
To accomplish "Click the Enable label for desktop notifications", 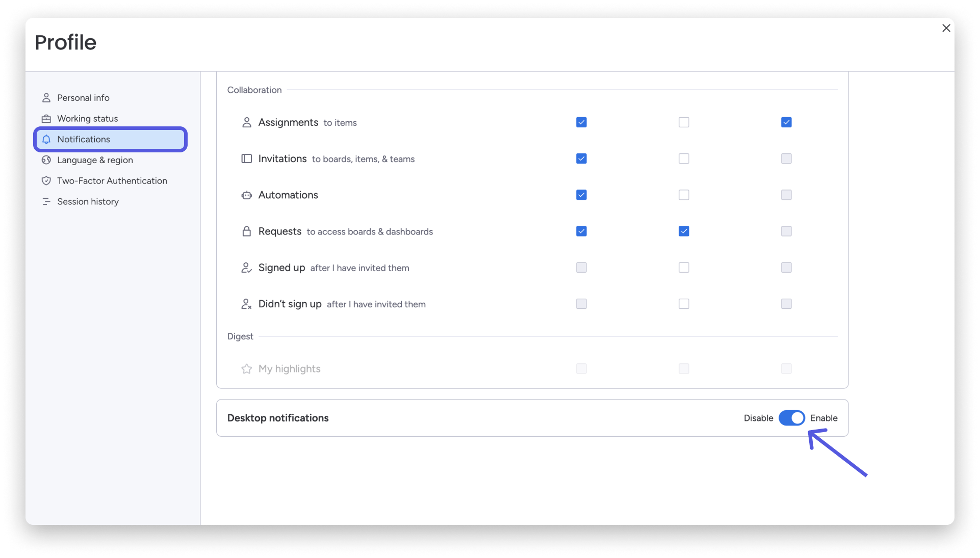I will point(824,418).
